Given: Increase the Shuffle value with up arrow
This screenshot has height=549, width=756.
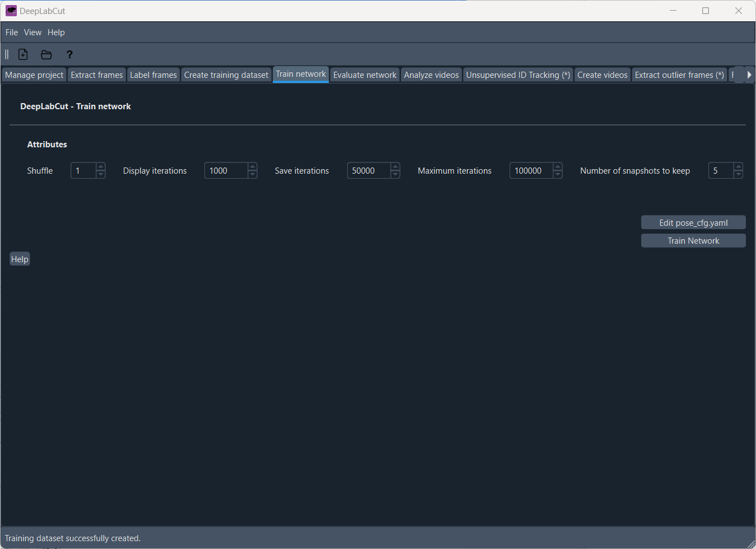Looking at the screenshot, I should (101, 167).
